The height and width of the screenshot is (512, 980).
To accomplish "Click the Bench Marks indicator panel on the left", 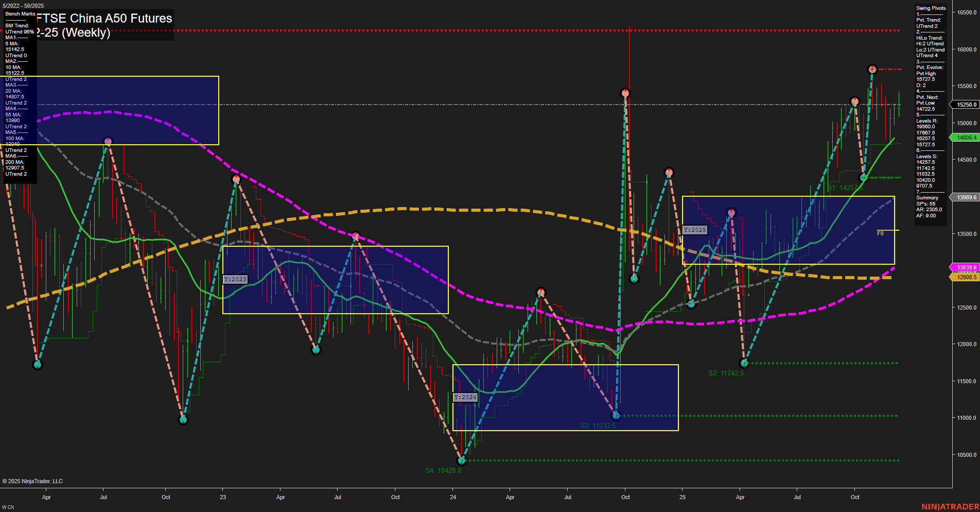I will (20, 93).
